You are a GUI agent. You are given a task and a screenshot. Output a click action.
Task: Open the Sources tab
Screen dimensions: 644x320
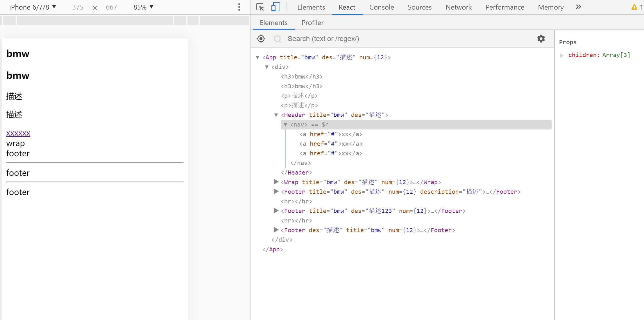(420, 7)
